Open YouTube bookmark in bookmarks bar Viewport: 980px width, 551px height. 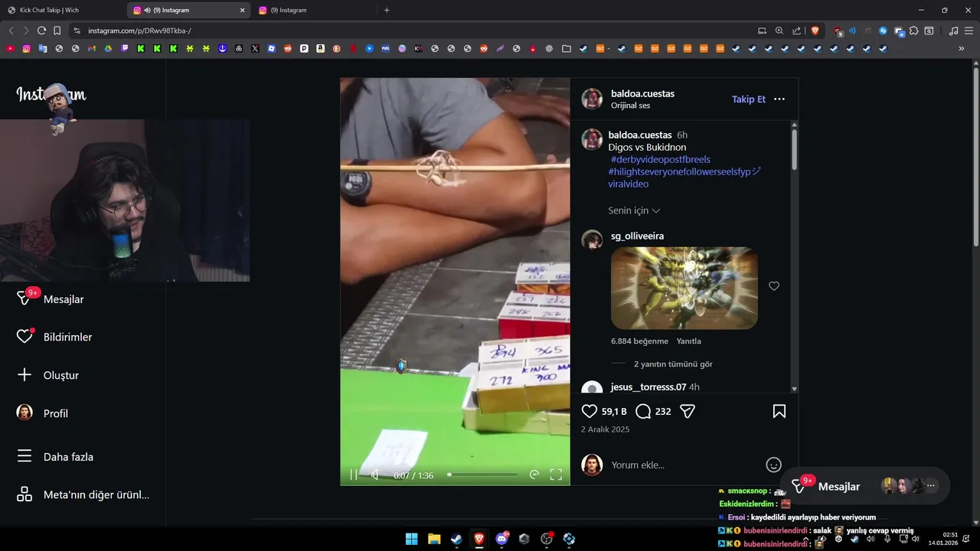10,48
